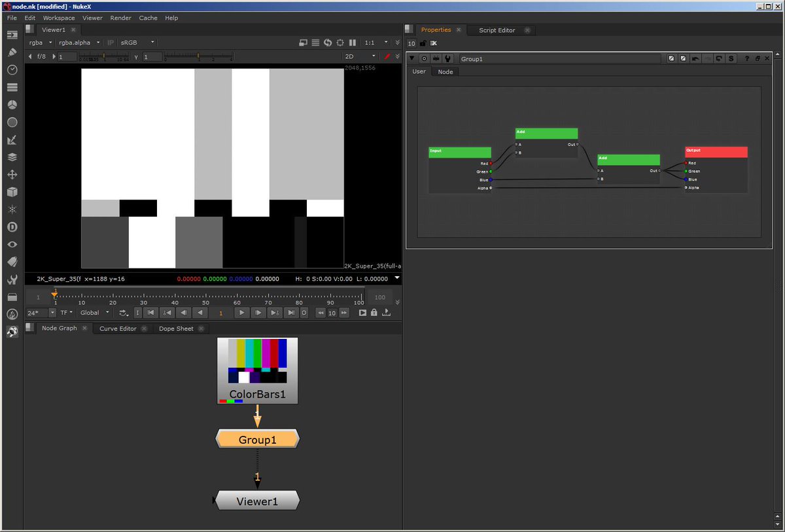Click the Viewer refresh icon
The image size is (785, 532).
[x=328, y=43]
